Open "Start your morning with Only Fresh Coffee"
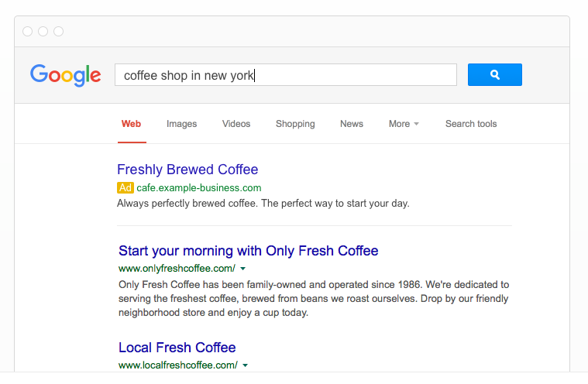 coord(248,251)
